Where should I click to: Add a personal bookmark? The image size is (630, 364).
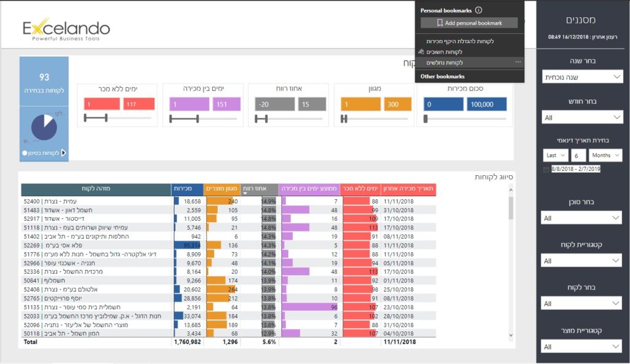click(x=469, y=23)
